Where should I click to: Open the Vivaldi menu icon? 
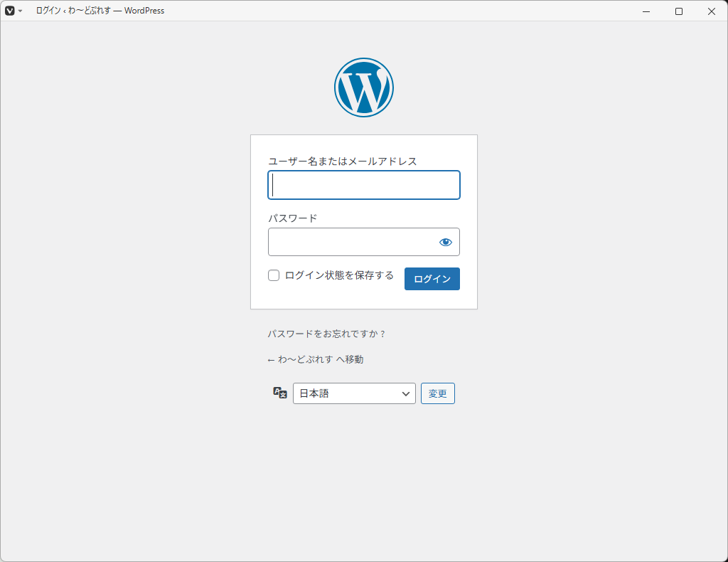(x=10, y=11)
